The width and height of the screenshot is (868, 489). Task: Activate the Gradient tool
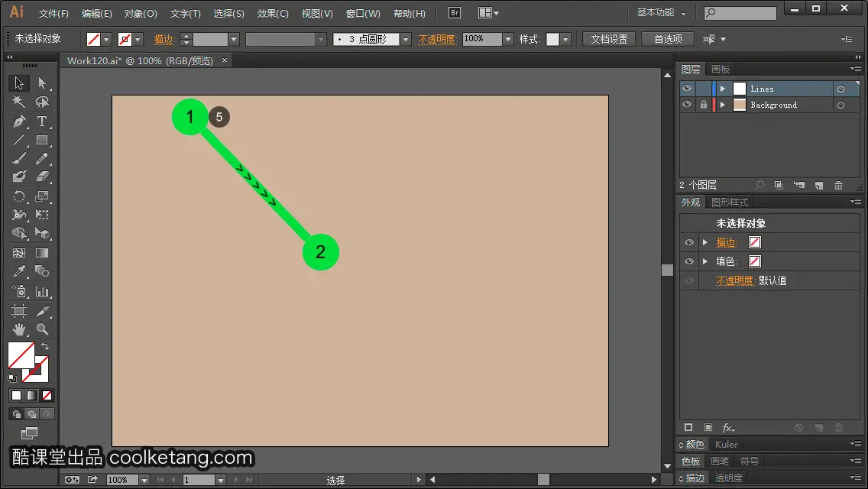[42, 253]
